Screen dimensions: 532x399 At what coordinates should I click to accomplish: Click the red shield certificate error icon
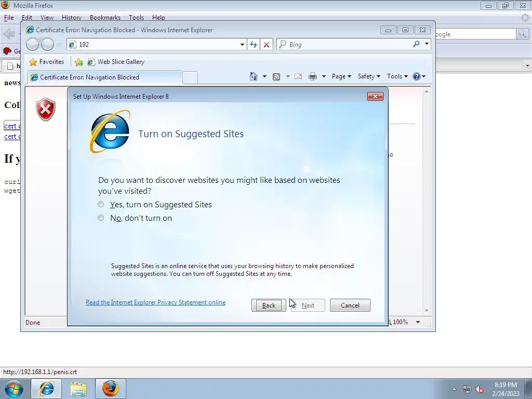pos(46,109)
